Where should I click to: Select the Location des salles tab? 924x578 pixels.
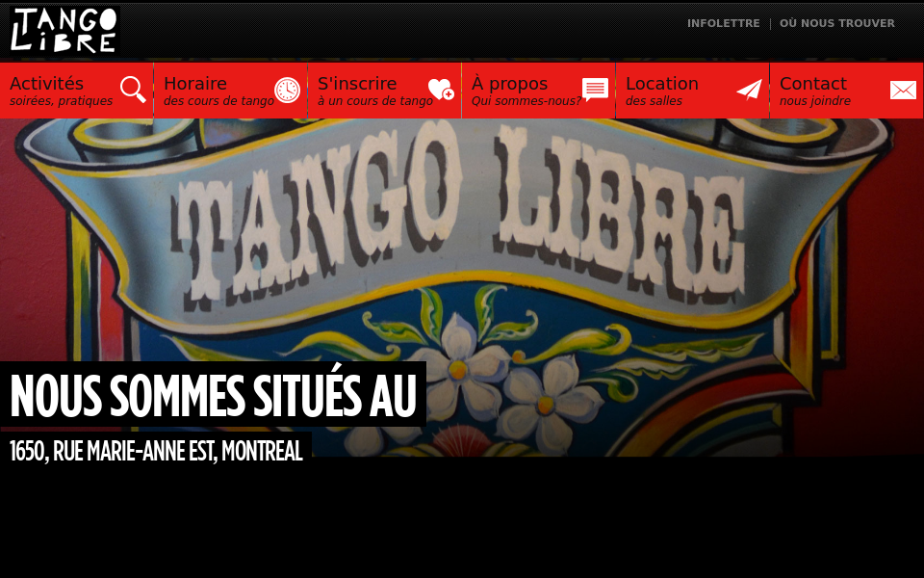click(662, 84)
